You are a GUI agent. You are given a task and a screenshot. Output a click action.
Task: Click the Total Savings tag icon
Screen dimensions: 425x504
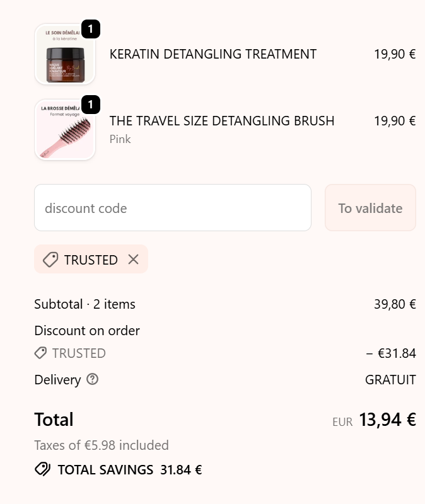[42, 469]
